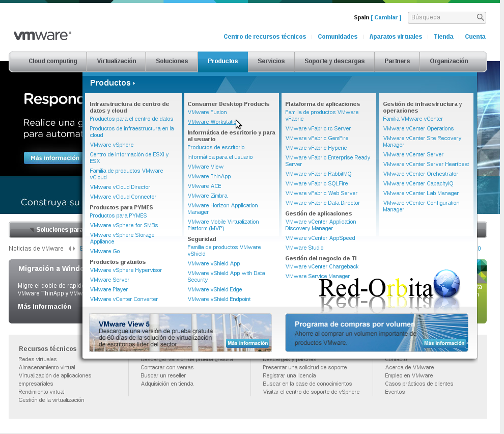
Task: Open VMware ThinApp link
Action: click(209, 176)
